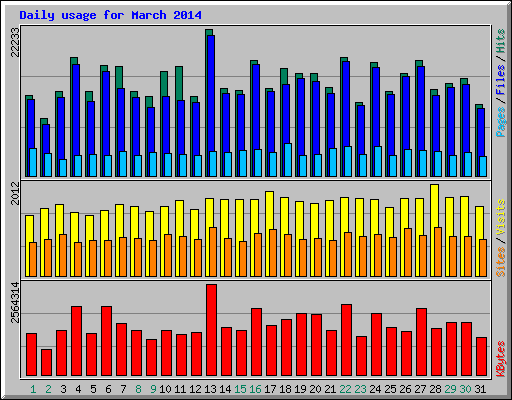Select the tallest blue Files bar for day 13
The width and height of the screenshot is (512, 400).
pyautogui.click(x=211, y=93)
